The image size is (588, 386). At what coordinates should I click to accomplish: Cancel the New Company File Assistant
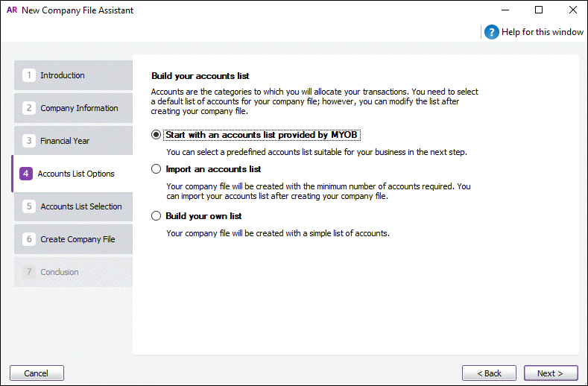tap(37, 373)
